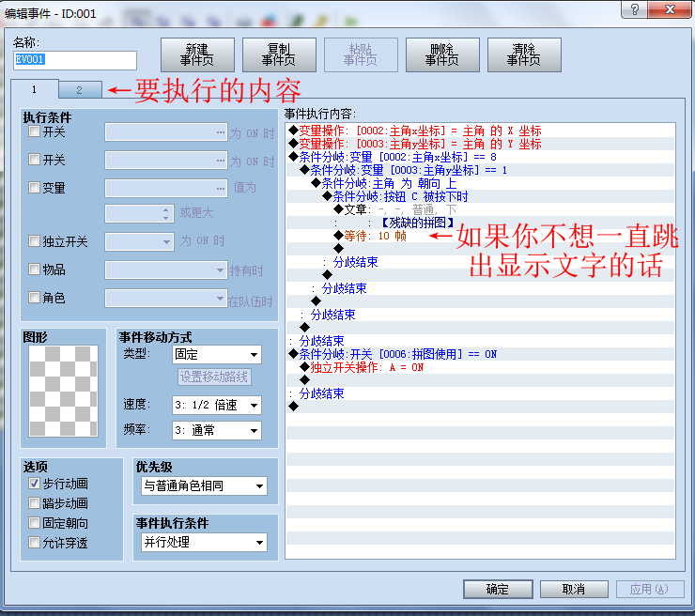Expand the 优先级 priority dropdown
Image resolution: width=695 pixels, height=616 pixels.
click(205, 485)
